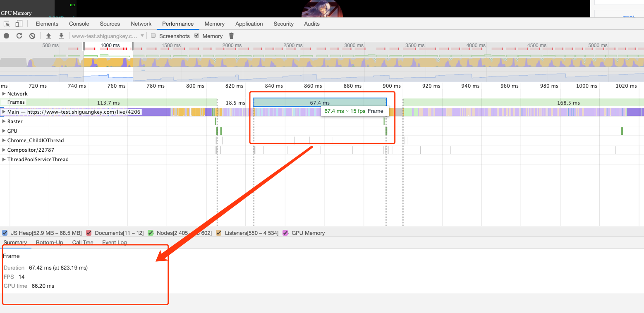644x313 pixels.
Task: Click the Frame heading in Summary
Action: 11,256
